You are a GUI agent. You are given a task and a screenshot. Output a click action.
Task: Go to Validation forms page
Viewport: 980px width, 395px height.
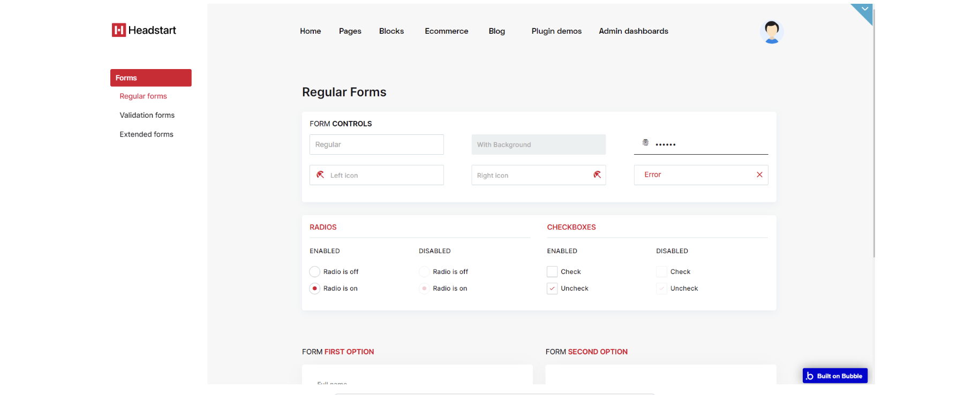147,115
